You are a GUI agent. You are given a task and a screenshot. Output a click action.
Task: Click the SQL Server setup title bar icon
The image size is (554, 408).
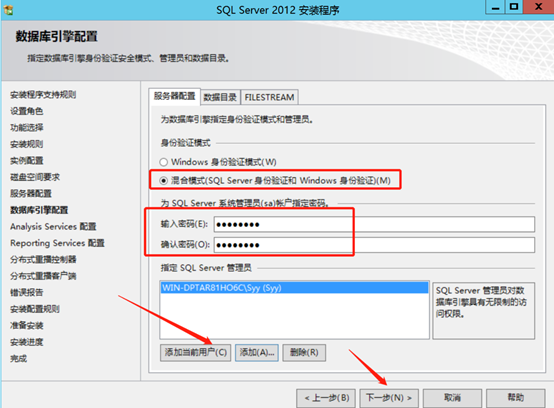(x=8, y=10)
